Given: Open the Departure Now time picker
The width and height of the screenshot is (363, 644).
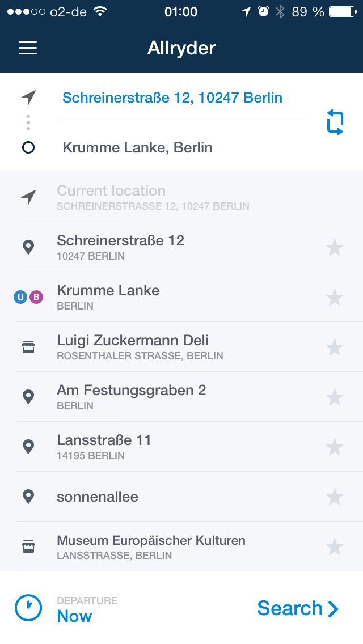Looking at the screenshot, I should pyautogui.click(x=74, y=610).
